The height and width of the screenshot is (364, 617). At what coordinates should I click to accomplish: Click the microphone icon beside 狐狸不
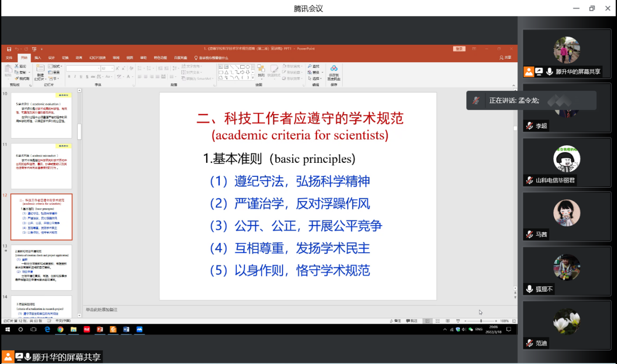tap(529, 289)
